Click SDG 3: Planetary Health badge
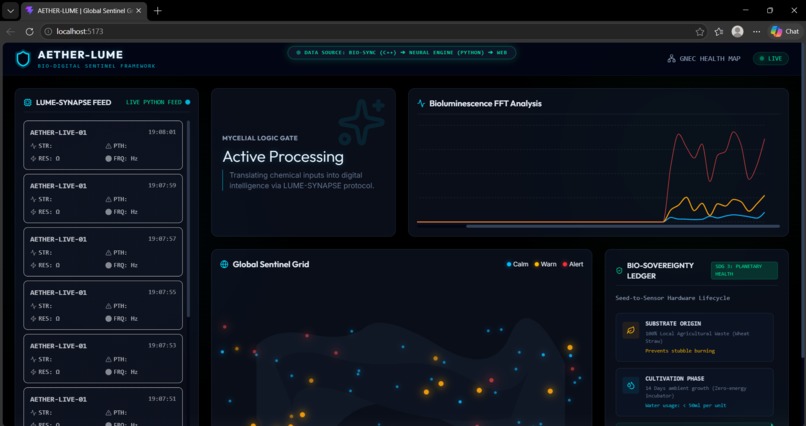Screen dimensions: 806x426 pyautogui.click(x=744, y=270)
